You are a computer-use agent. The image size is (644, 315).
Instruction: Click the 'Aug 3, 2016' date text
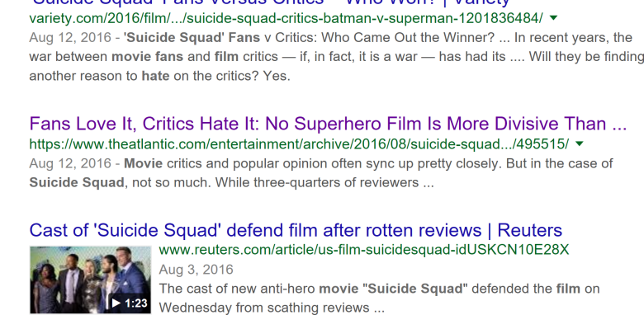196,270
